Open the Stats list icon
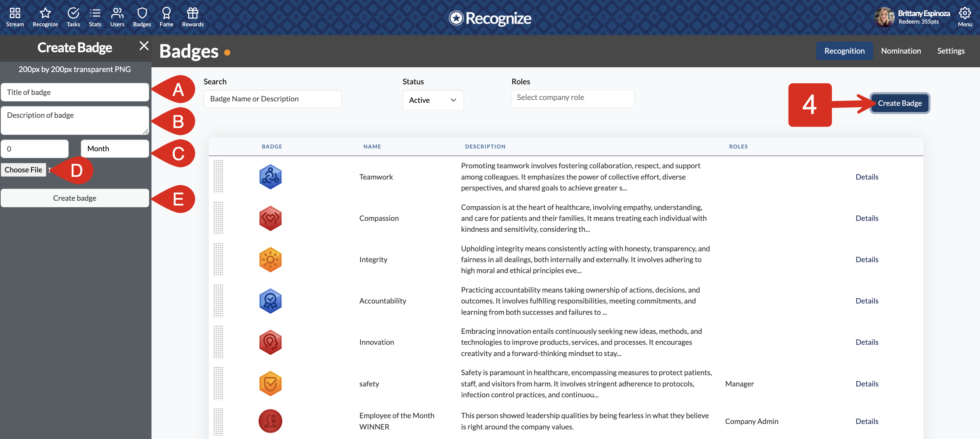Viewport: 980px width, 439px height. (95, 13)
